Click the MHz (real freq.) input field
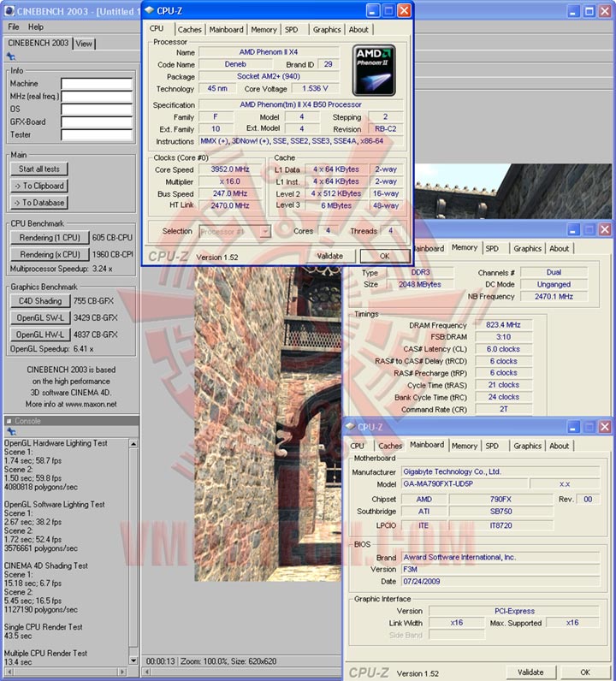The image size is (616, 681). [97, 97]
